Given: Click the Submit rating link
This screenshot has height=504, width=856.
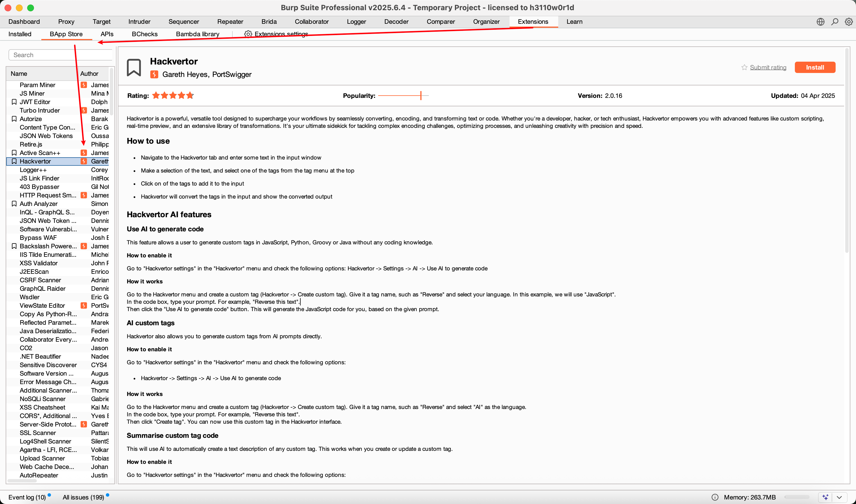Looking at the screenshot, I should 768,67.
